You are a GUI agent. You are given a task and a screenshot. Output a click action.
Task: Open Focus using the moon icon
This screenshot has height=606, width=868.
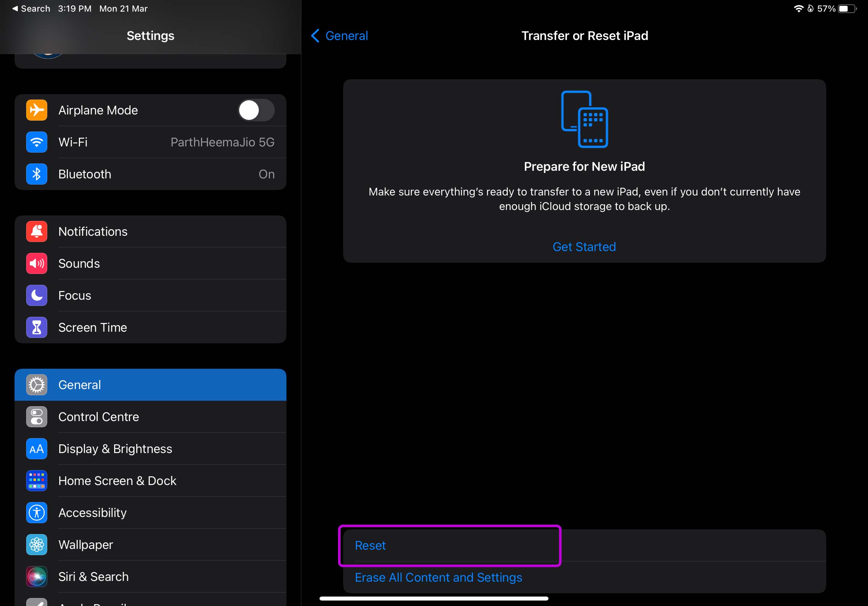pos(36,295)
